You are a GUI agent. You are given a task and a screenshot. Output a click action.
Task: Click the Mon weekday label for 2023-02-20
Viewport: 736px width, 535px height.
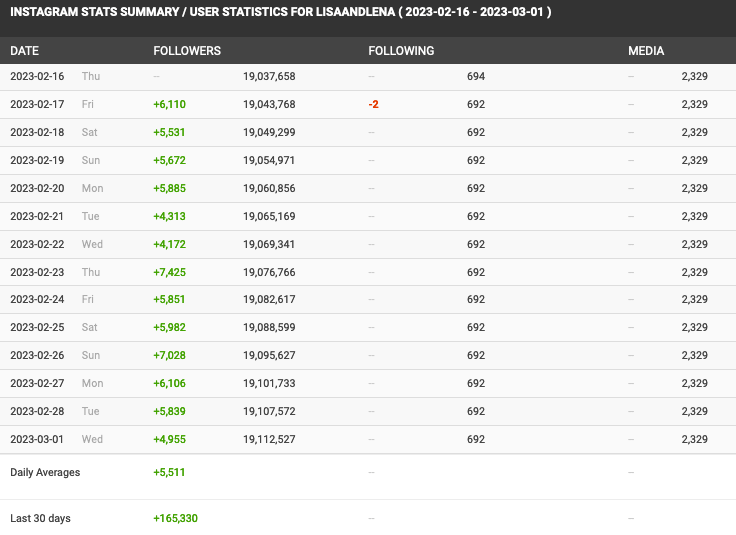click(92, 188)
